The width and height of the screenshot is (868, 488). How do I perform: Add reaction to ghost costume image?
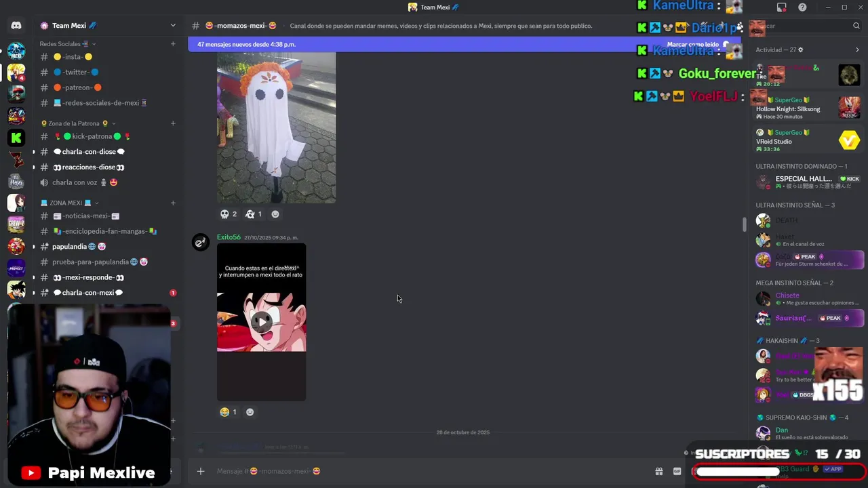tap(275, 214)
